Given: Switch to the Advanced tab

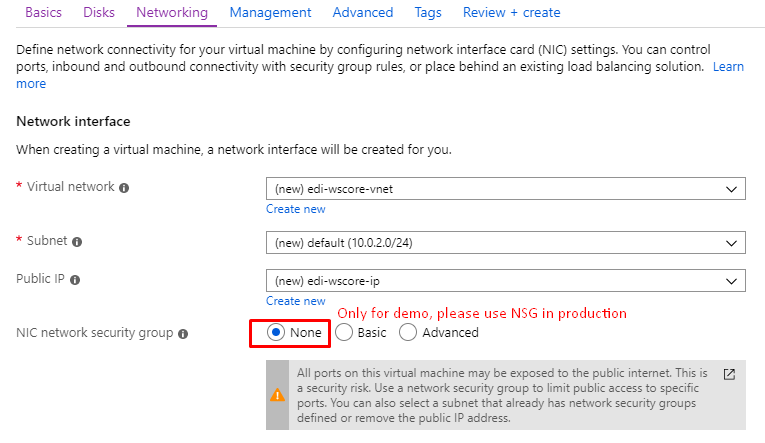Looking at the screenshot, I should (x=362, y=12).
